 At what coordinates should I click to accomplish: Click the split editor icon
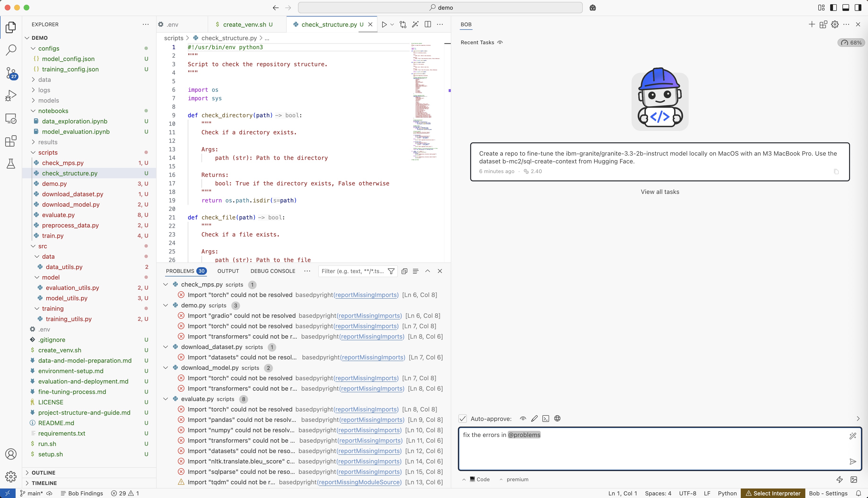click(428, 24)
